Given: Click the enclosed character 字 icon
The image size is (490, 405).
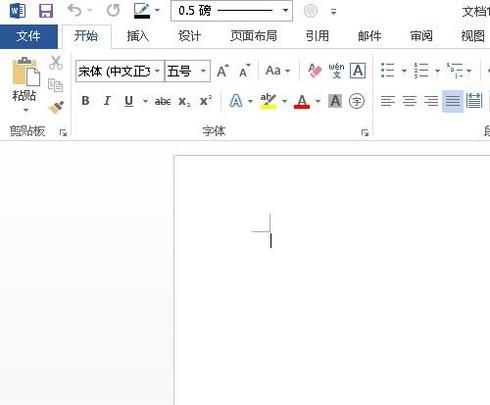Looking at the screenshot, I should click(x=357, y=101).
